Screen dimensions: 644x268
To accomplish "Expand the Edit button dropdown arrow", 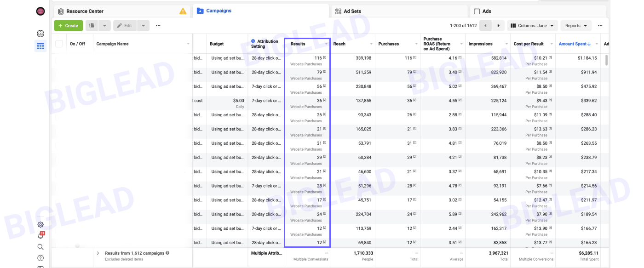I will pos(144,26).
